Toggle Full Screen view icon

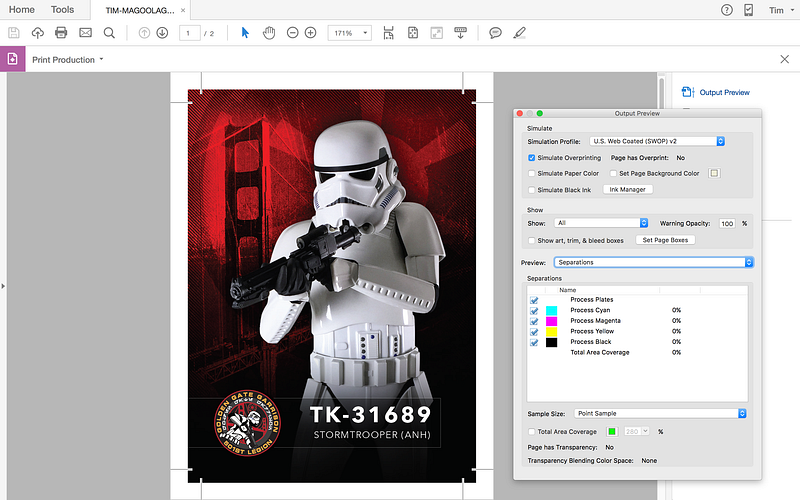[x=437, y=33]
